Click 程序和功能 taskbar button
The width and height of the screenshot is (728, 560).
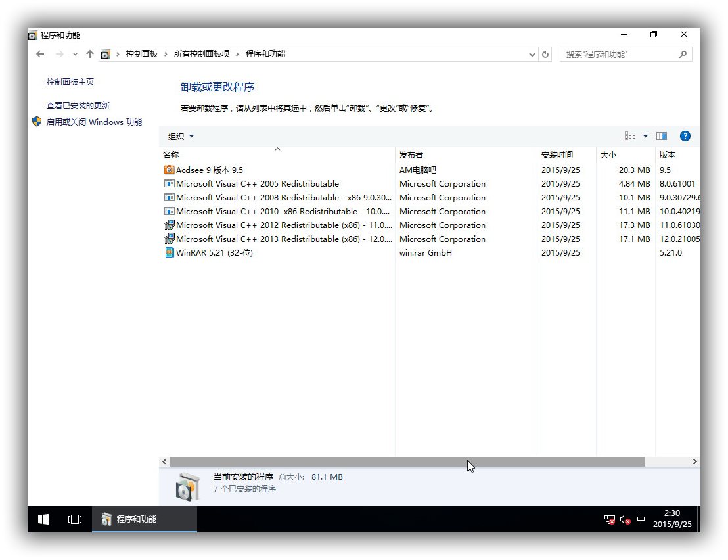click(x=145, y=519)
